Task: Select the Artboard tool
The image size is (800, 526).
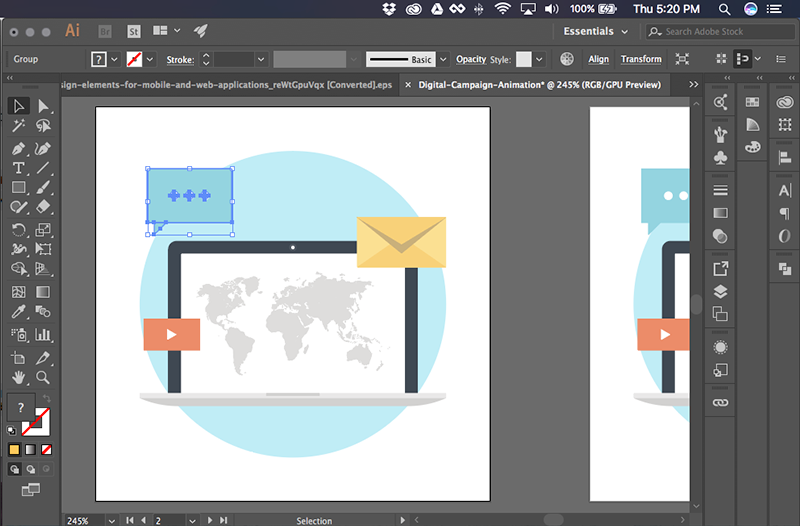Action: tap(18, 358)
